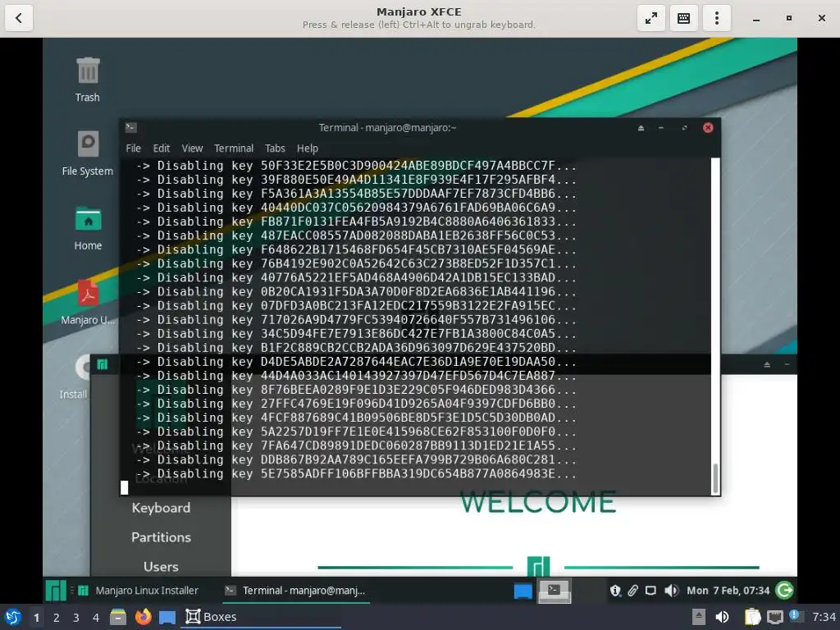Toggle fullscreen in Boxes header

(x=651, y=18)
